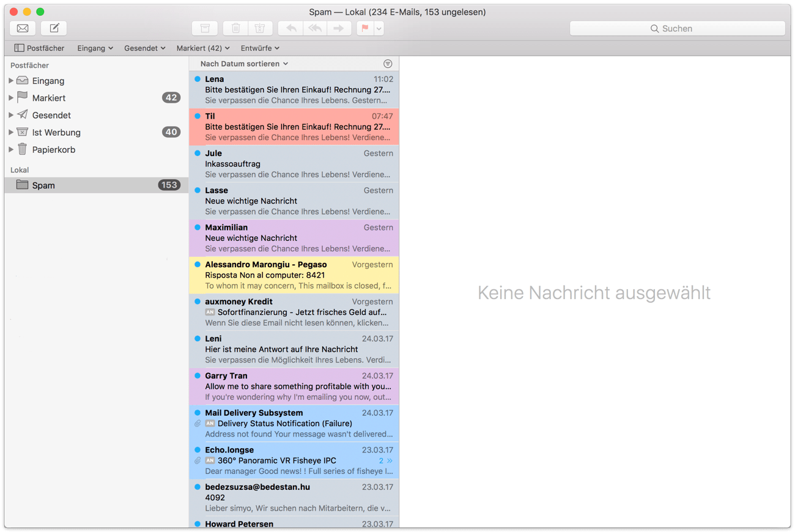Open the yellow Alessandro Marongiu - Pegaso email

coord(294,275)
